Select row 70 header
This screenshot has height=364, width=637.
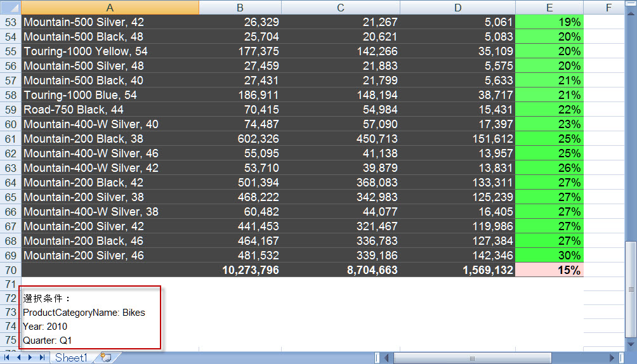click(x=11, y=270)
